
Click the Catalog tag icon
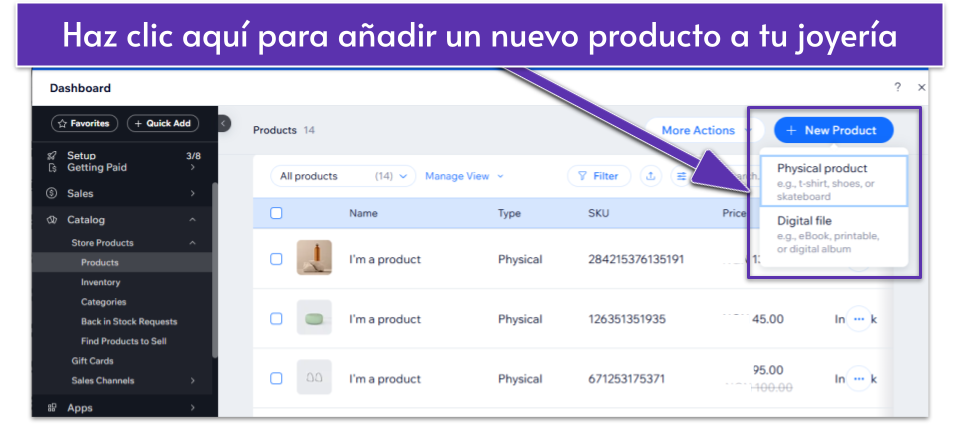[52, 220]
